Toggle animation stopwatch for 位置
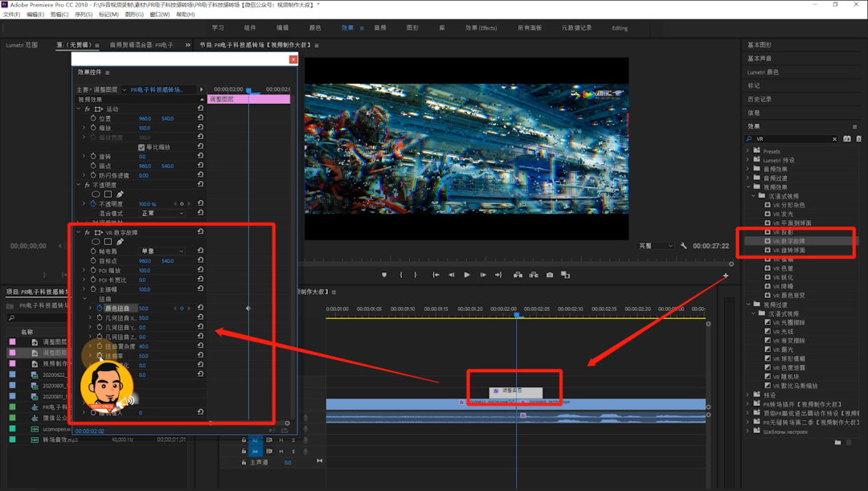 [x=93, y=118]
